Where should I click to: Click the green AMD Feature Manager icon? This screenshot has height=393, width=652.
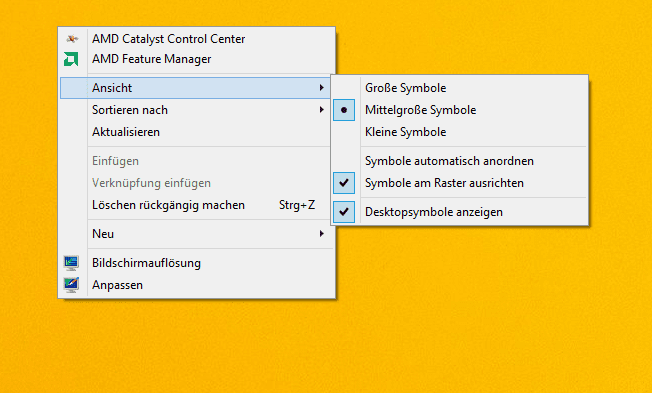71,59
